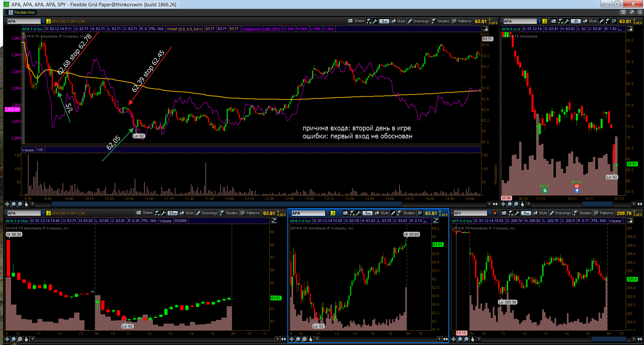This screenshot has width=644, height=345.
Task: Click menu list icon at top right
Action: coord(640,12)
